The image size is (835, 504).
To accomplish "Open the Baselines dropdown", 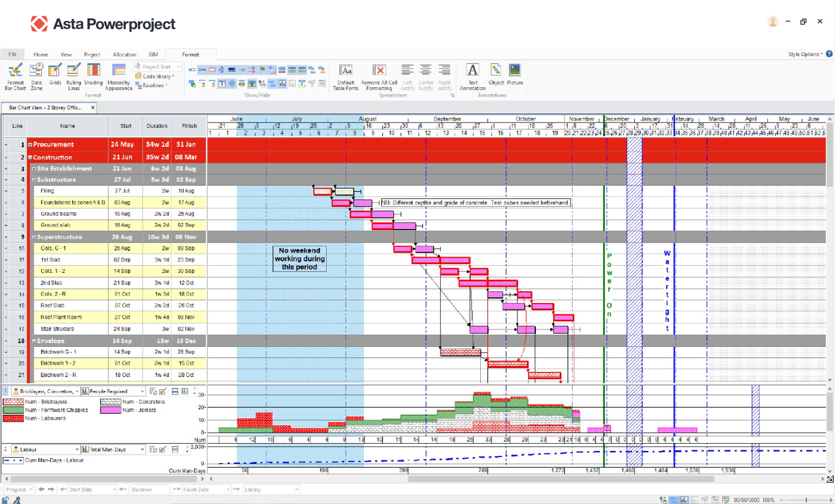I will (x=151, y=85).
